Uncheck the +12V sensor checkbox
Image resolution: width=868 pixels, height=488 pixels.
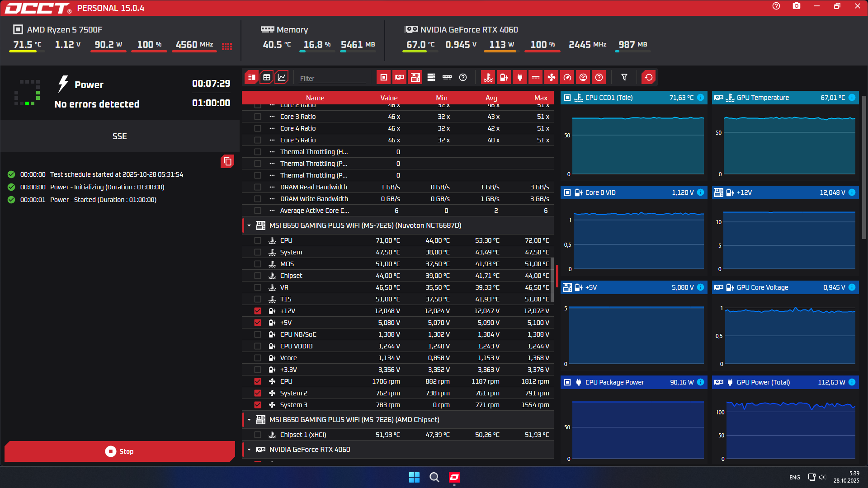(258, 311)
